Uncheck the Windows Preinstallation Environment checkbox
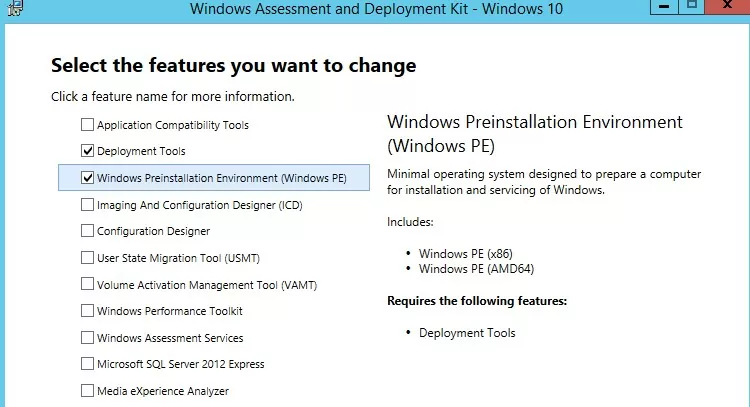Viewport: 750px width, 407px height. point(87,178)
